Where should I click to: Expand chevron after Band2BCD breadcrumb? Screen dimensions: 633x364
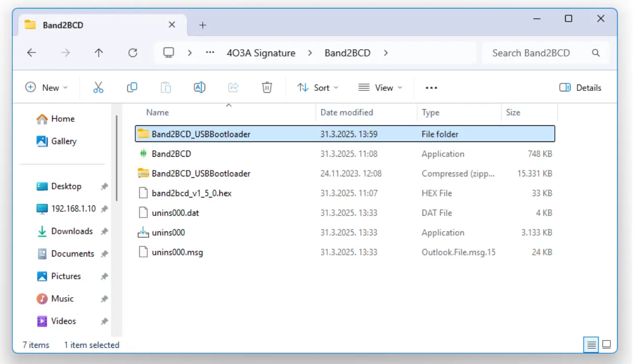click(386, 53)
